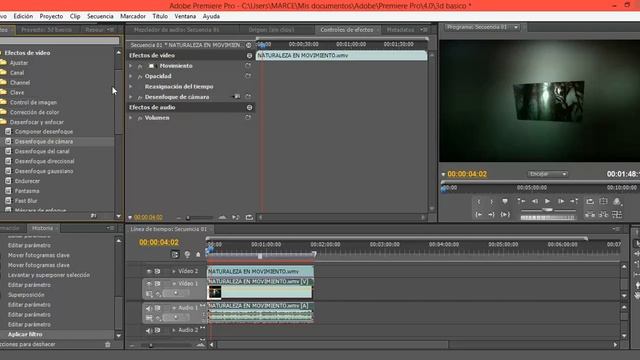The height and width of the screenshot is (360, 640).
Task: Select Desenfoque gaussiano effect
Action: 44,171
